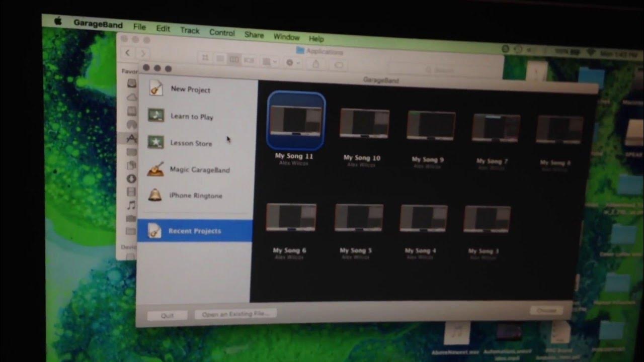Close the GarageBand chooser window
The image size is (644, 362).
click(x=146, y=67)
